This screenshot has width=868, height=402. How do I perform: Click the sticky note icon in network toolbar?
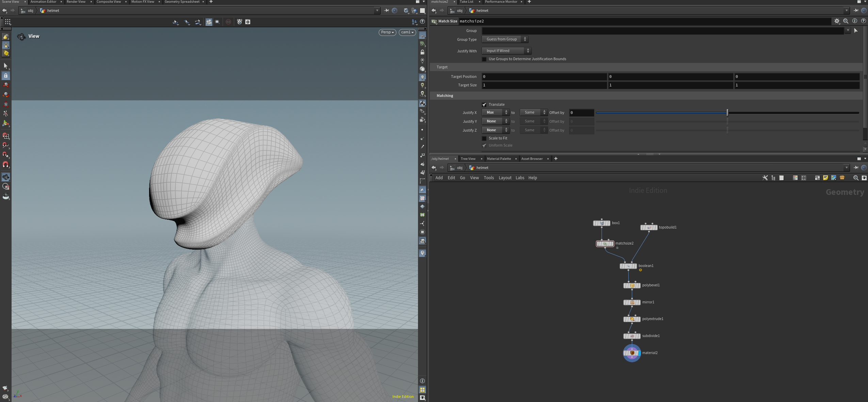tap(825, 178)
